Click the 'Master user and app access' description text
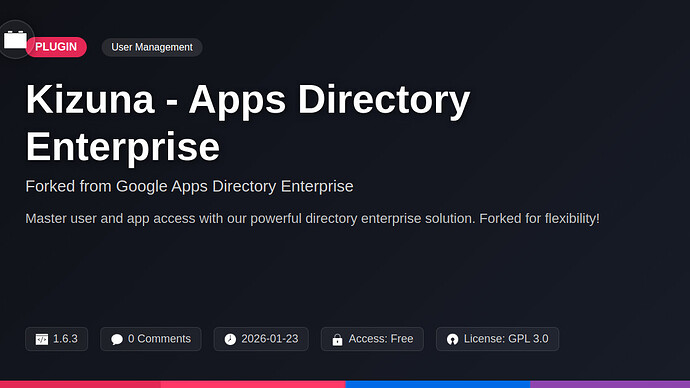 tap(312, 219)
